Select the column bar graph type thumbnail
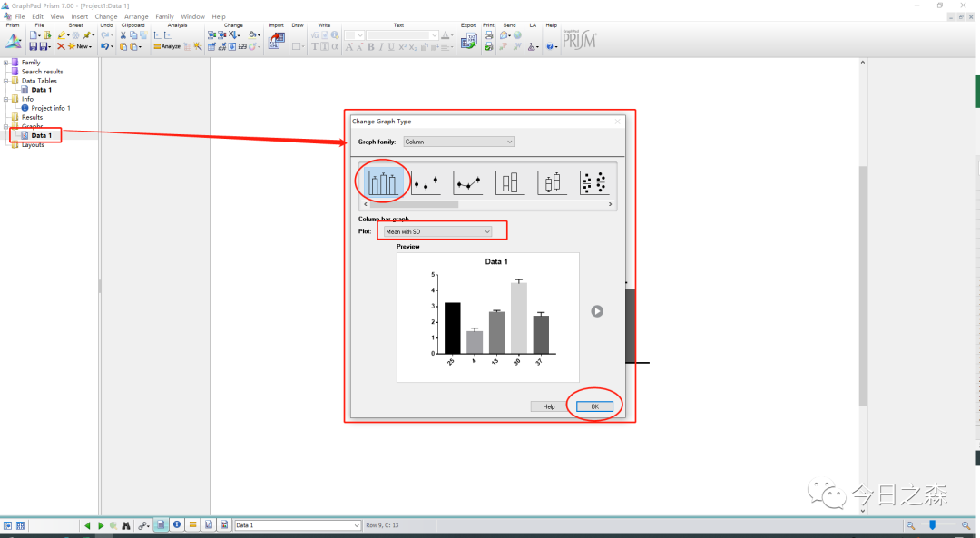 click(383, 183)
